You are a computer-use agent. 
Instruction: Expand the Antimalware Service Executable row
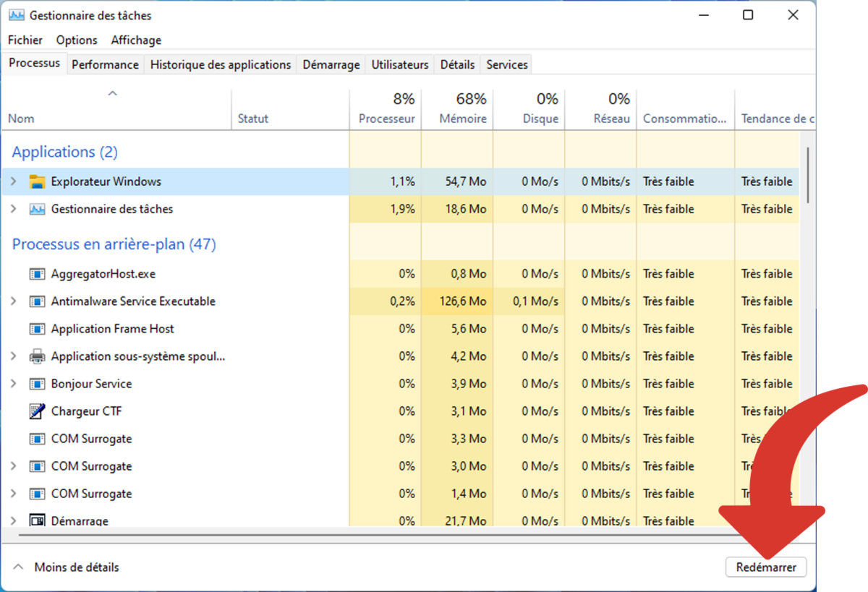[x=13, y=301]
